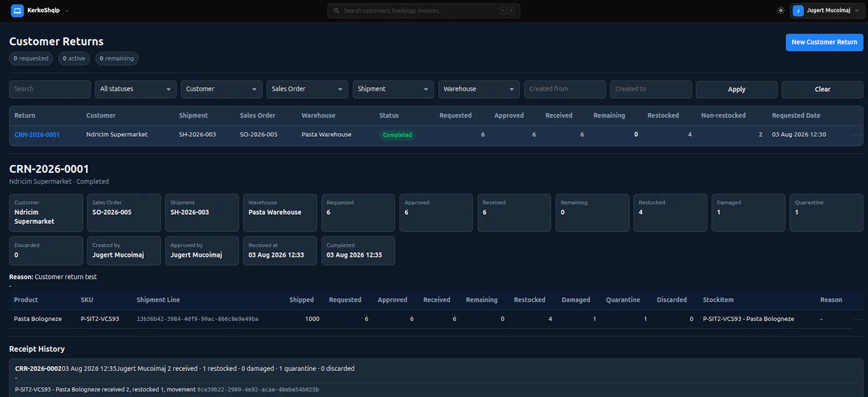The height and width of the screenshot is (397, 868).
Task: Open the Shipment filter dropdown
Action: pos(393,89)
